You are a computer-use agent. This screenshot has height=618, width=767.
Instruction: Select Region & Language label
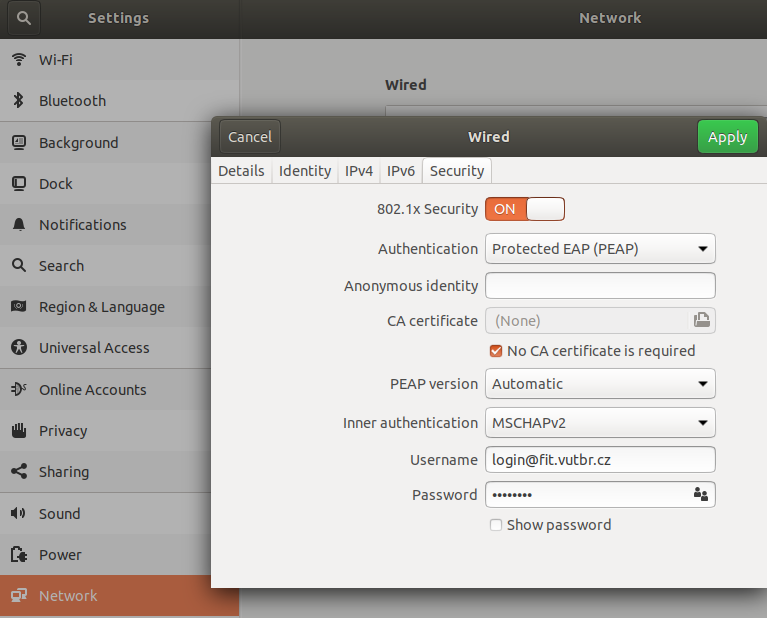point(102,307)
